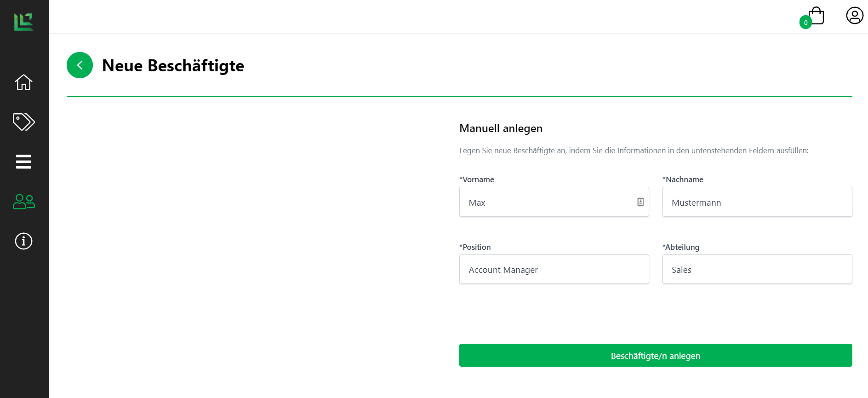Image resolution: width=868 pixels, height=398 pixels.
Task: Open the price tags section
Action: pos(23,122)
